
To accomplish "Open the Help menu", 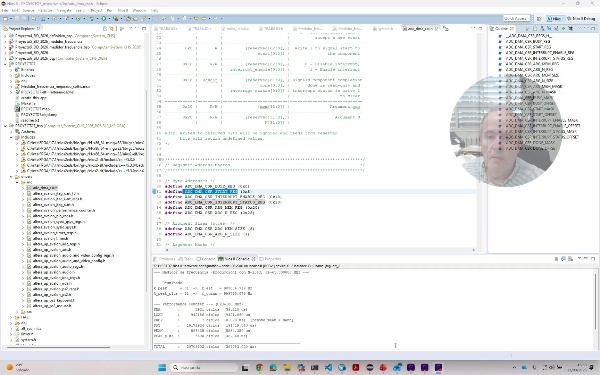I will (154, 11).
